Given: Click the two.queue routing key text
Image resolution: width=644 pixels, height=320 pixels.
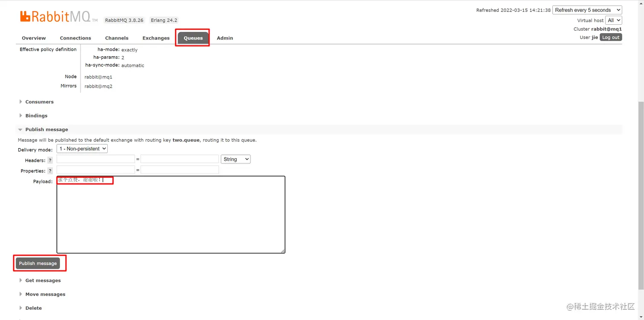Looking at the screenshot, I should click(186, 140).
